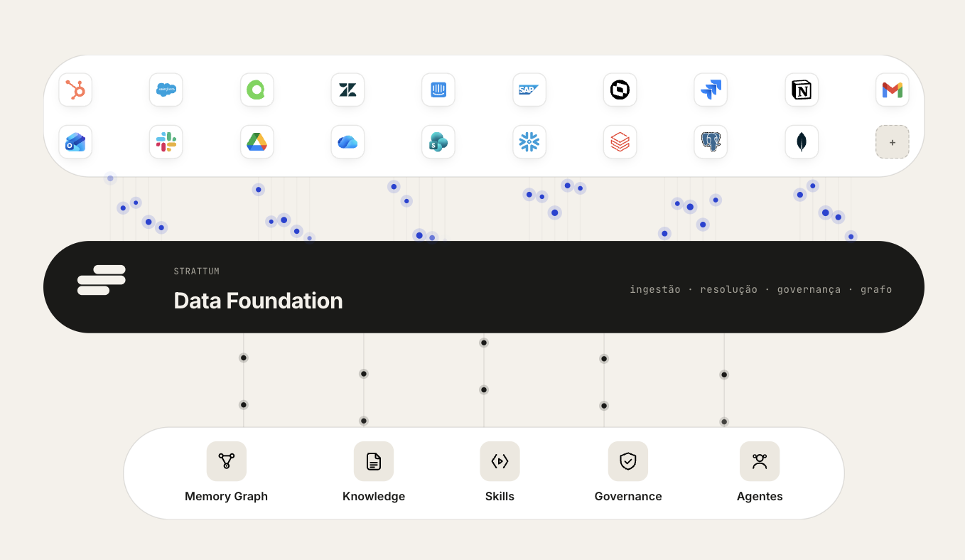The width and height of the screenshot is (965, 560).
Task: Open the Agentes person icon
Action: tap(760, 461)
